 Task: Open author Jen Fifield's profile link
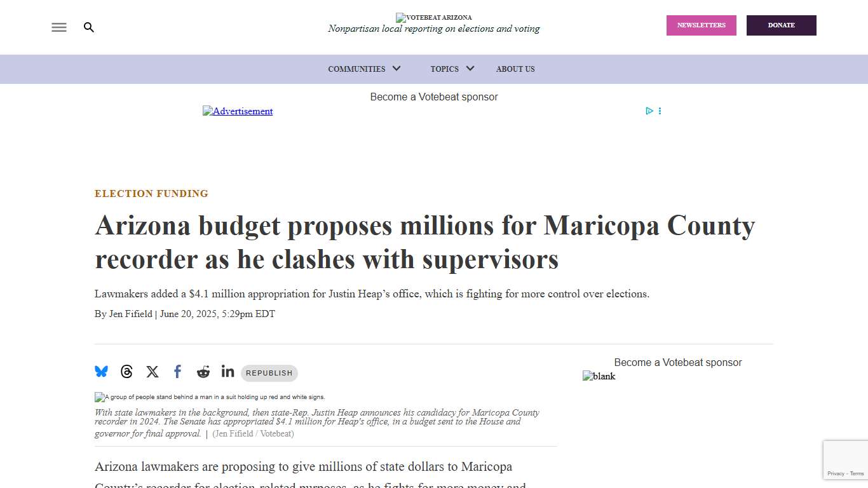pyautogui.click(x=130, y=314)
